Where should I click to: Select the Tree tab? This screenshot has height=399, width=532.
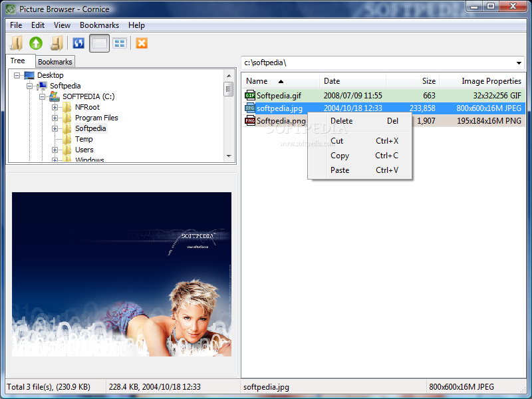coord(18,61)
